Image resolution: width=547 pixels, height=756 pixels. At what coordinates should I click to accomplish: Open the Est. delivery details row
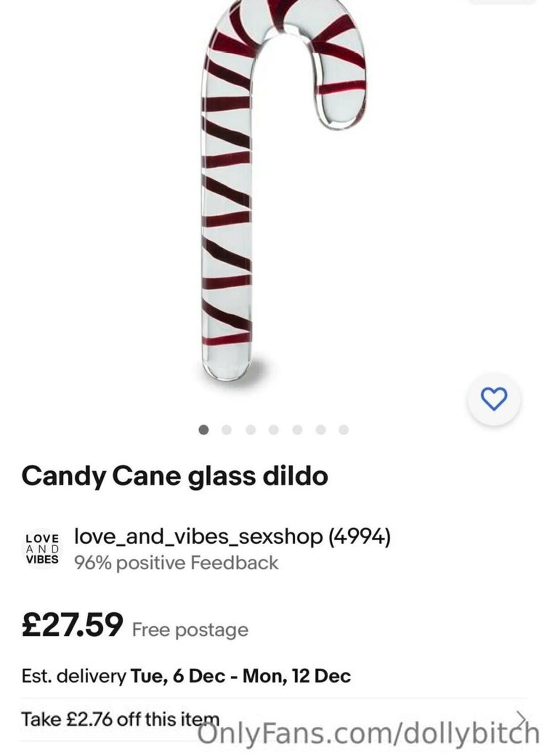click(186, 676)
